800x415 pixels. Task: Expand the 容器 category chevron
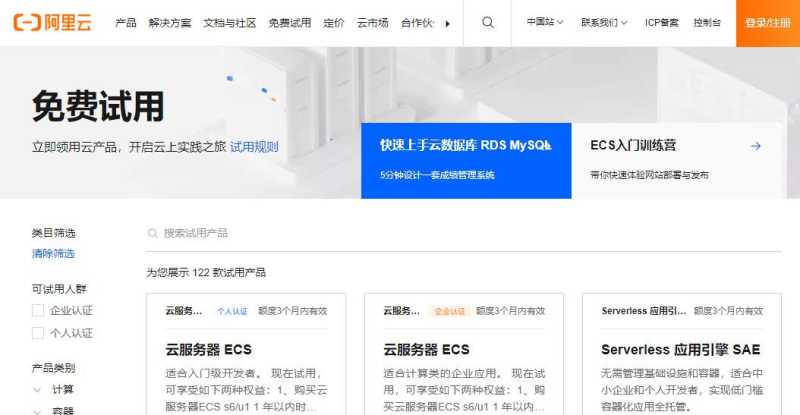point(37,411)
